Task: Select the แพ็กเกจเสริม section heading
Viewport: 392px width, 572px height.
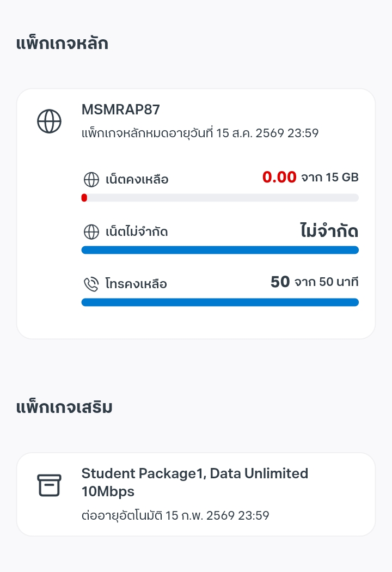Action: 64,407
